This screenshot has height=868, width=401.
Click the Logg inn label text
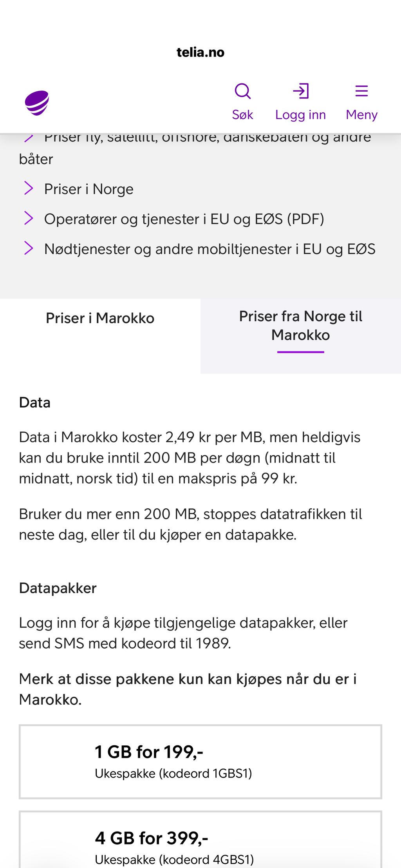coord(301,115)
